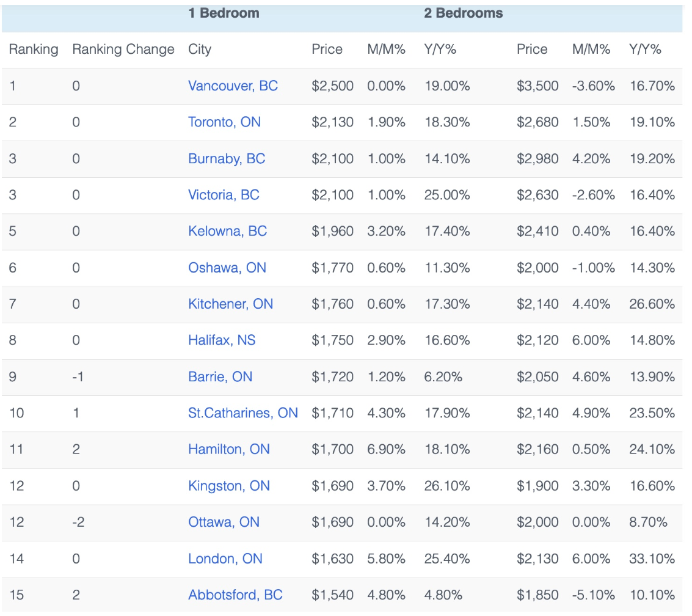Open the Oshawa, ON link
This screenshot has width=692, height=616.
click(227, 268)
